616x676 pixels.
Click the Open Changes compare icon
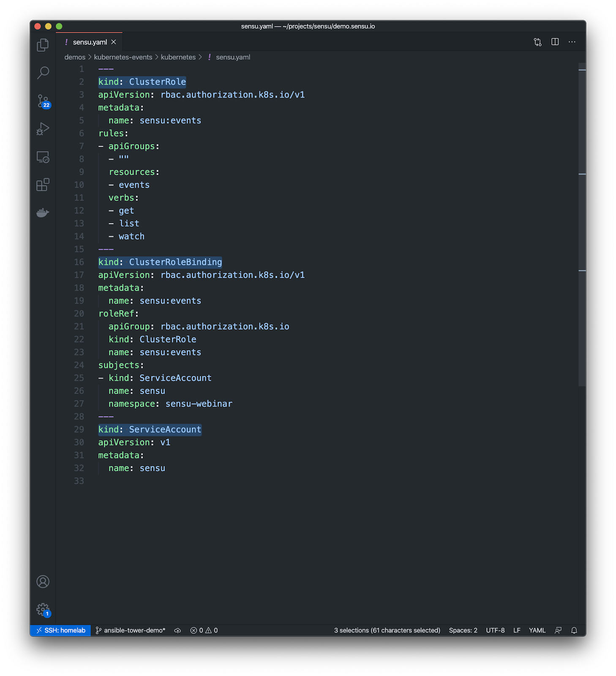pyautogui.click(x=537, y=42)
